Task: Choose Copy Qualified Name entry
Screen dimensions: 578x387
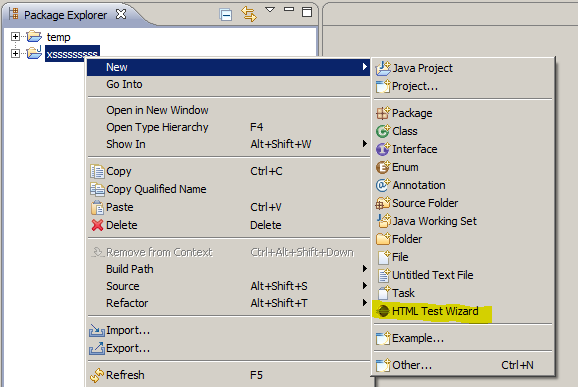Action: pos(229,189)
